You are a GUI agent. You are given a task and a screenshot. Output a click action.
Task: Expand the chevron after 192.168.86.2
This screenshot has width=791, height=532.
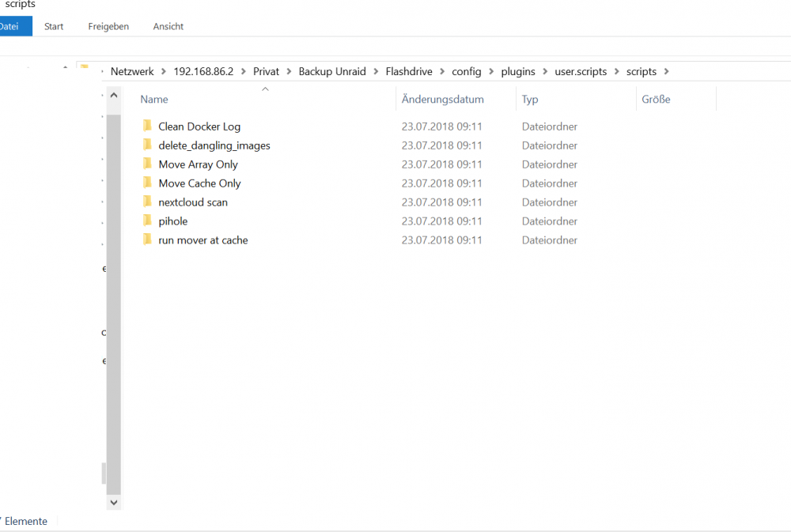click(243, 72)
